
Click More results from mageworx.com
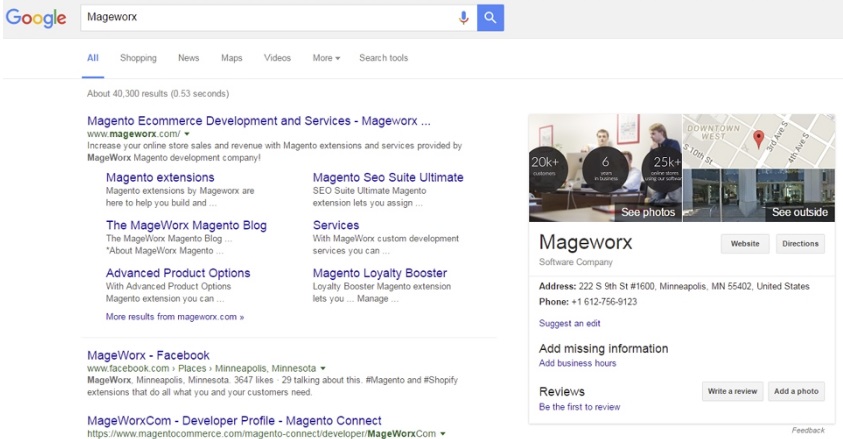click(175, 317)
